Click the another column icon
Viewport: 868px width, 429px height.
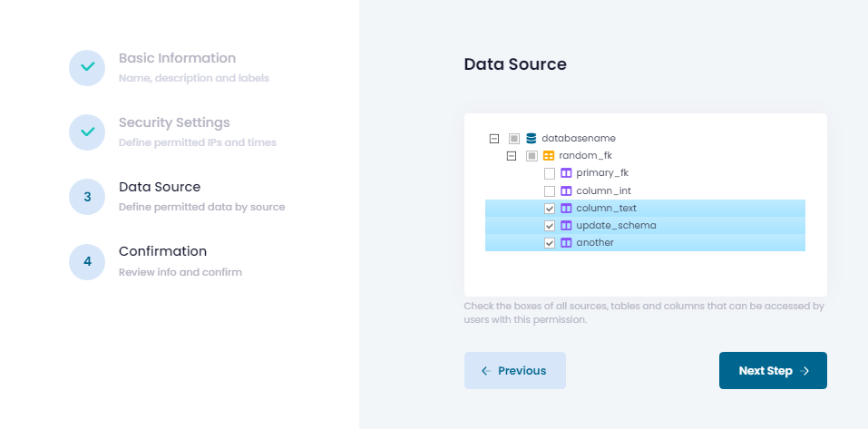point(566,243)
